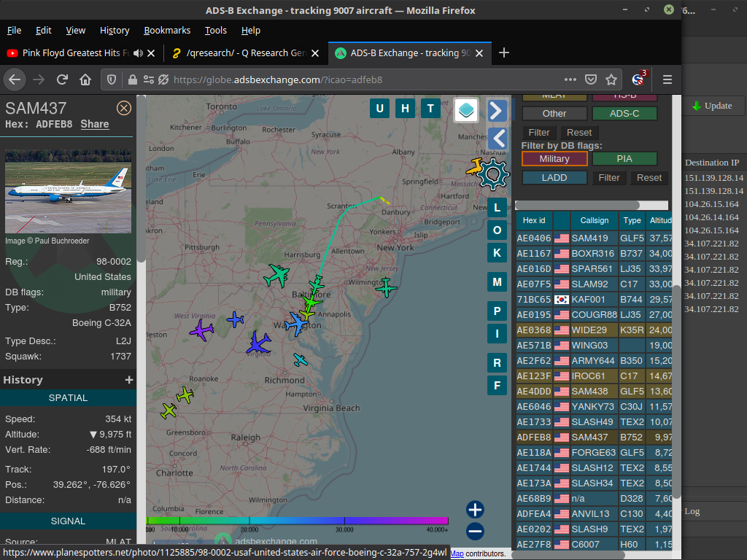Bookmark this page with star icon

coord(611,79)
